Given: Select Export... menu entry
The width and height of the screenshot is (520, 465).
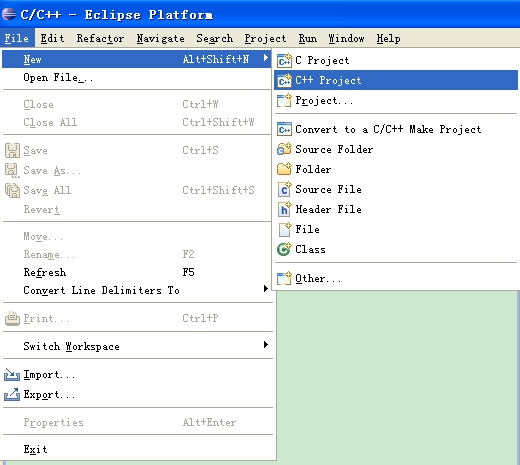Looking at the screenshot, I should (137, 395).
